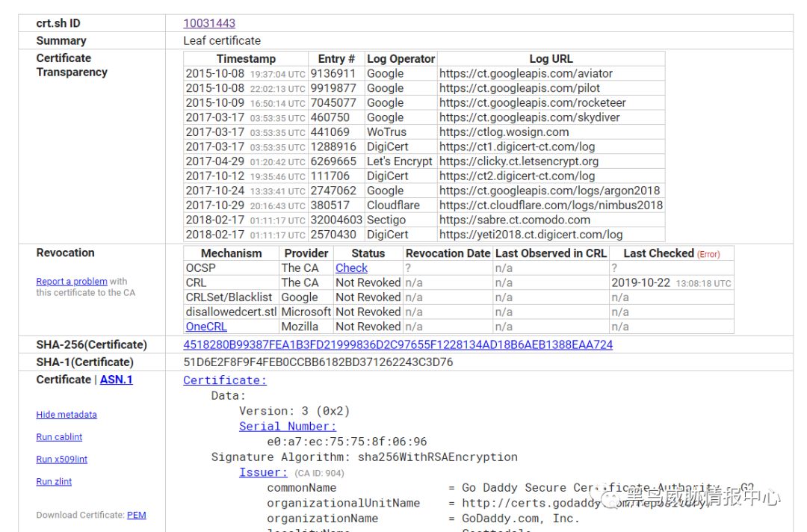Select log URL ct.googleapis.com/skydiver

tap(530, 117)
